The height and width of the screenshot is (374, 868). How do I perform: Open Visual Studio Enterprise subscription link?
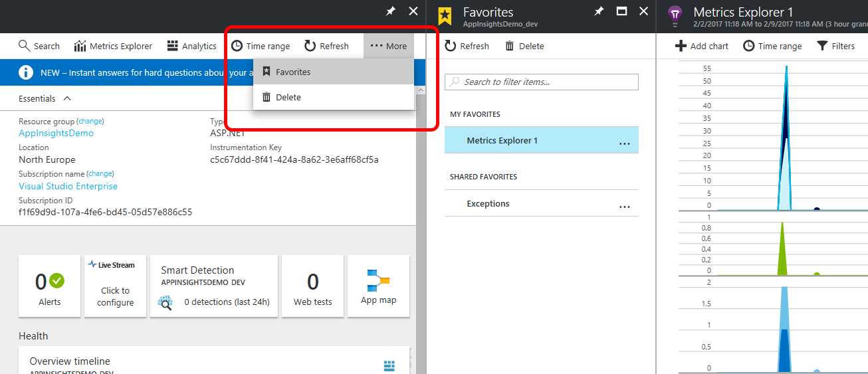[68, 186]
